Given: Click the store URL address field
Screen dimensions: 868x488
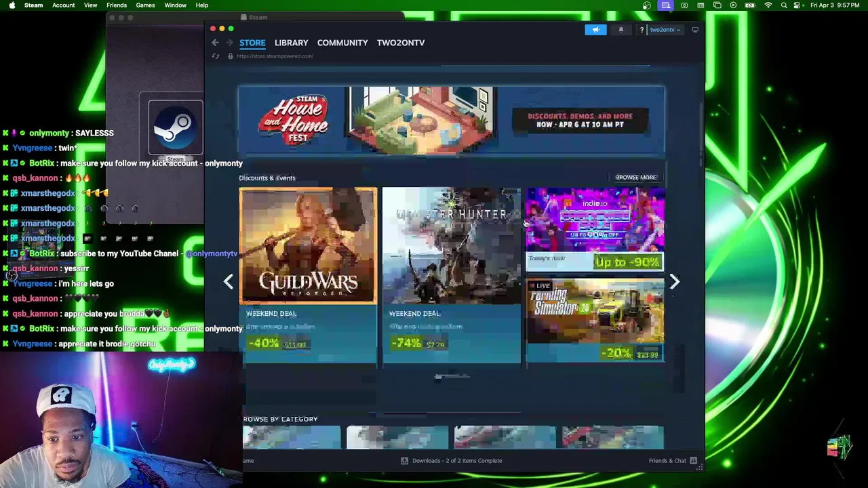Looking at the screenshot, I should tap(275, 56).
